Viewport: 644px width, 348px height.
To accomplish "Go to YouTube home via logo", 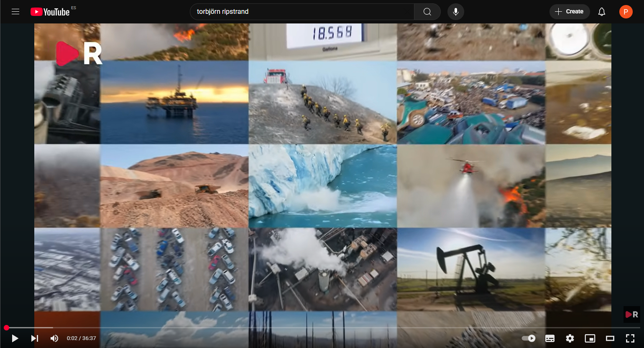I will click(x=50, y=12).
